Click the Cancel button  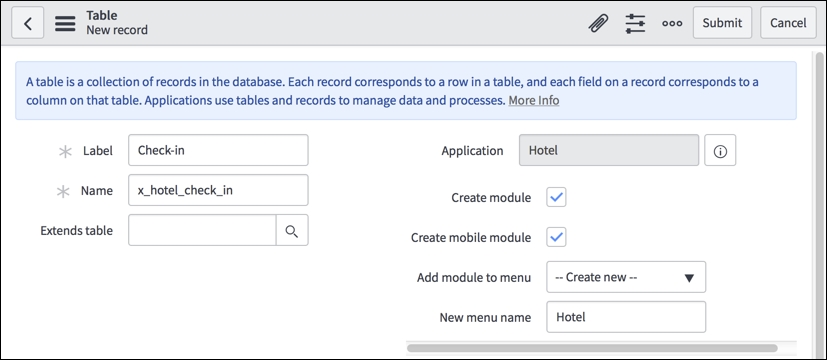click(x=788, y=23)
